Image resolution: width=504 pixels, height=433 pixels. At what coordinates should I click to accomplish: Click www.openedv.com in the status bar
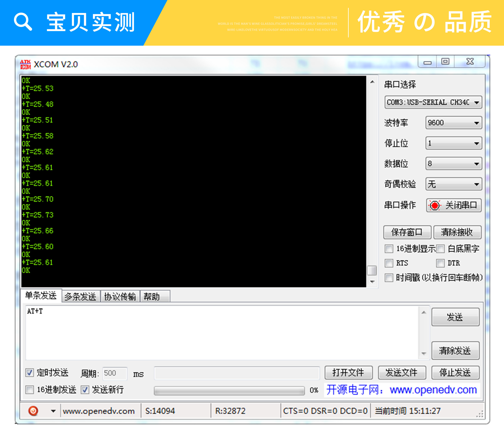99,411
